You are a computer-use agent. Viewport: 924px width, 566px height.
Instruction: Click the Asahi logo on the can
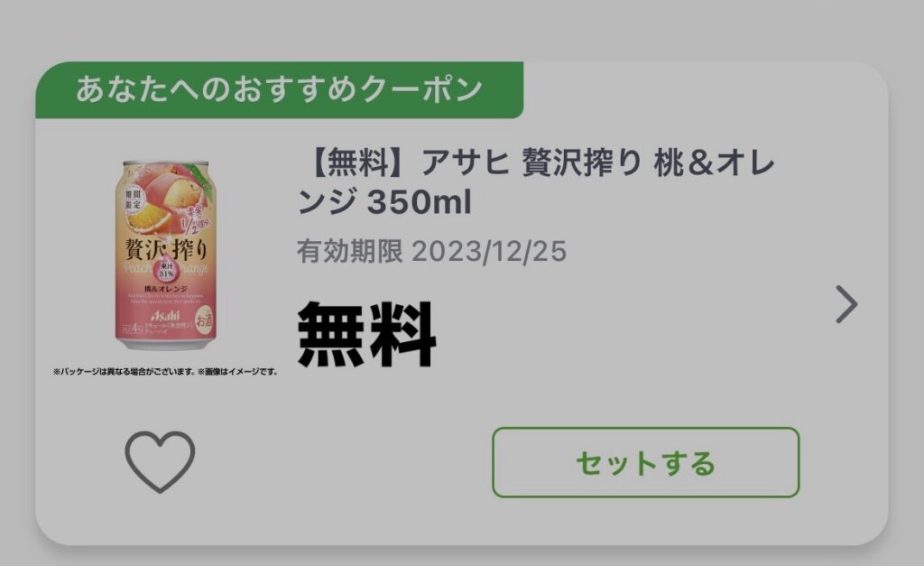pos(164,316)
